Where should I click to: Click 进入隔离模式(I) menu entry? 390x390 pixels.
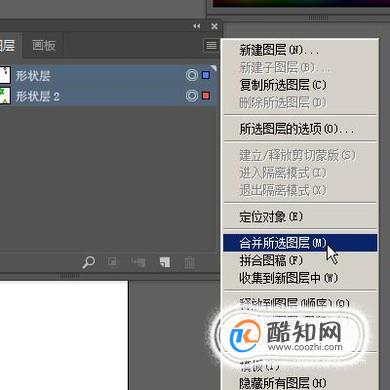(x=300, y=173)
